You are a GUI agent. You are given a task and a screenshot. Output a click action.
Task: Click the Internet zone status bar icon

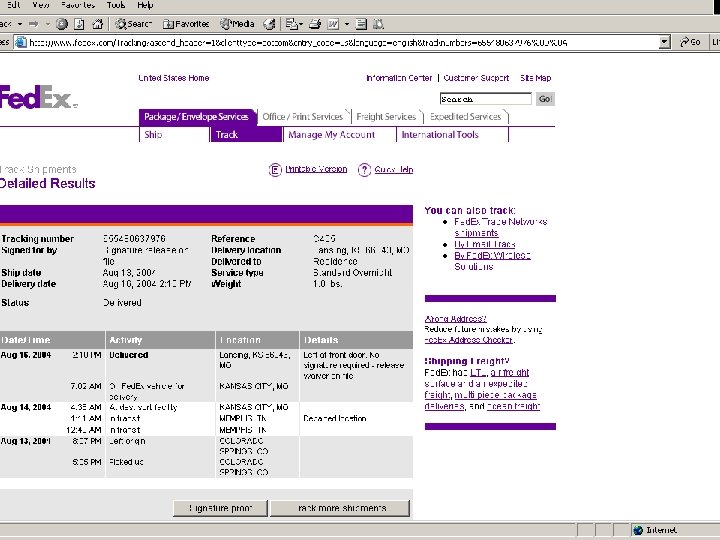638,530
